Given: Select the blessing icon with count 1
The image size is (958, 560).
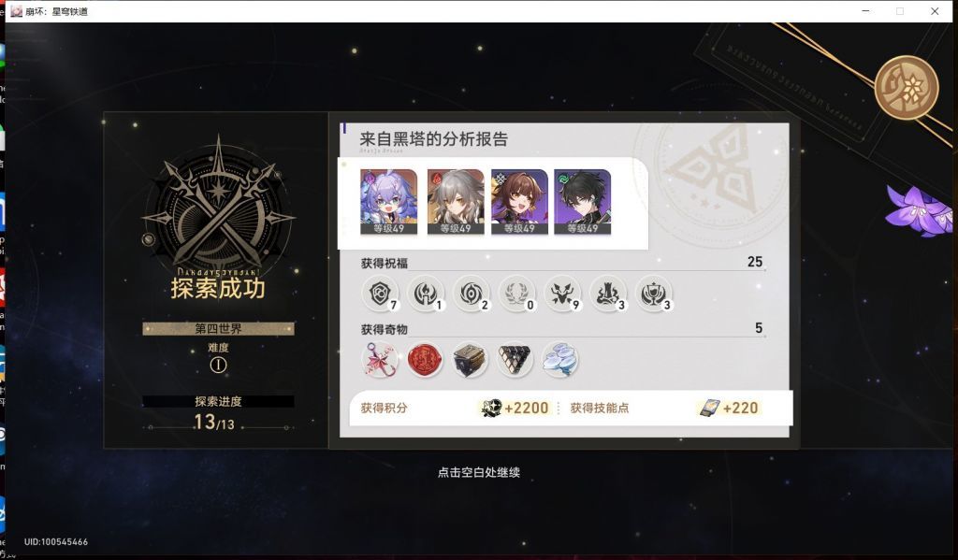Looking at the screenshot, I should click(426, 294).
